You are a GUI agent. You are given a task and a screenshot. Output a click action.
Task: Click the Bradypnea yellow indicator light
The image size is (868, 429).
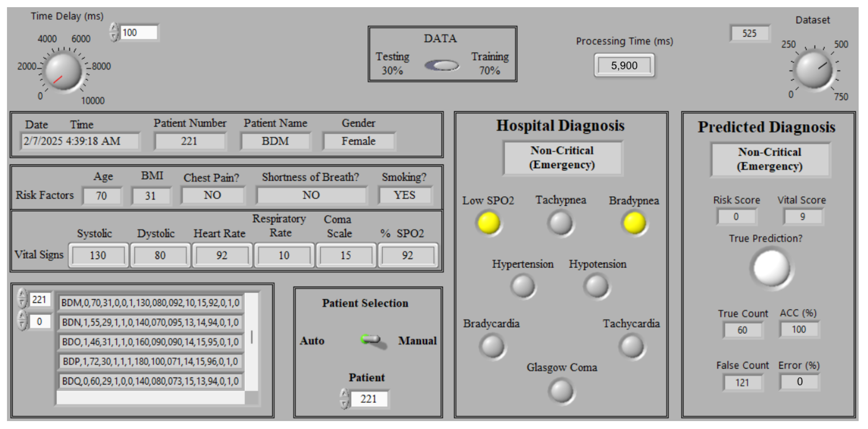coord(634,223)
